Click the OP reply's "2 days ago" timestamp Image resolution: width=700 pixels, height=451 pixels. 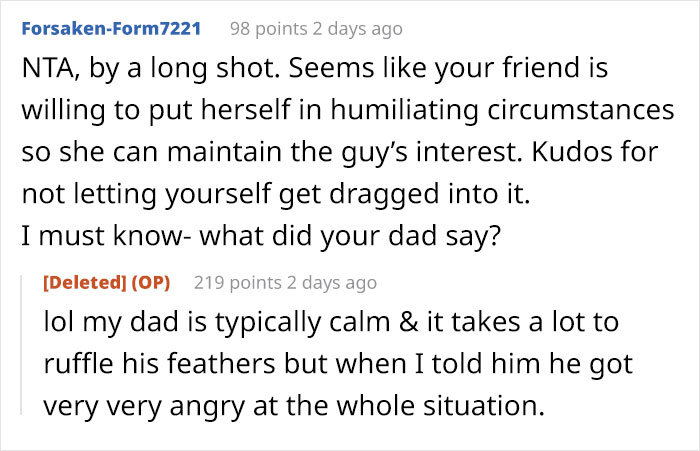pyautogui.click(x=331, y=283)
